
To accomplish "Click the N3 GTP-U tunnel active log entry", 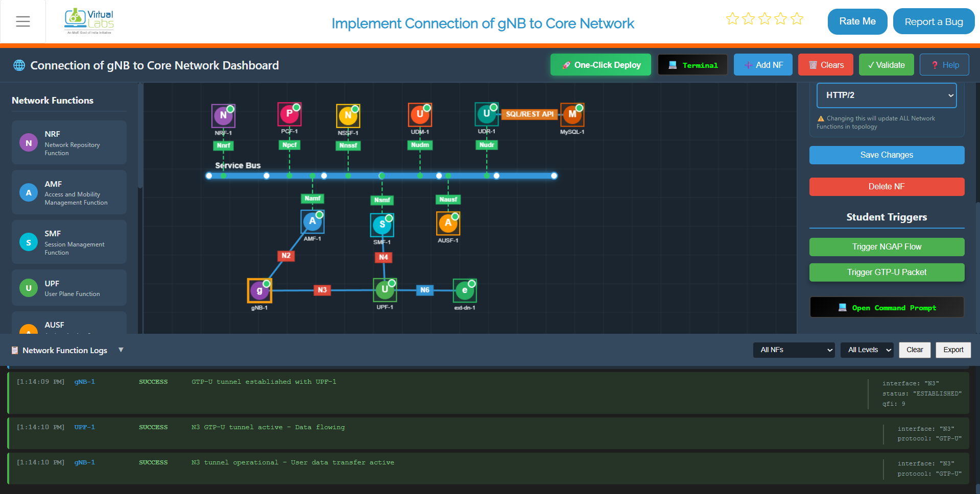I will tap(489, 433).
